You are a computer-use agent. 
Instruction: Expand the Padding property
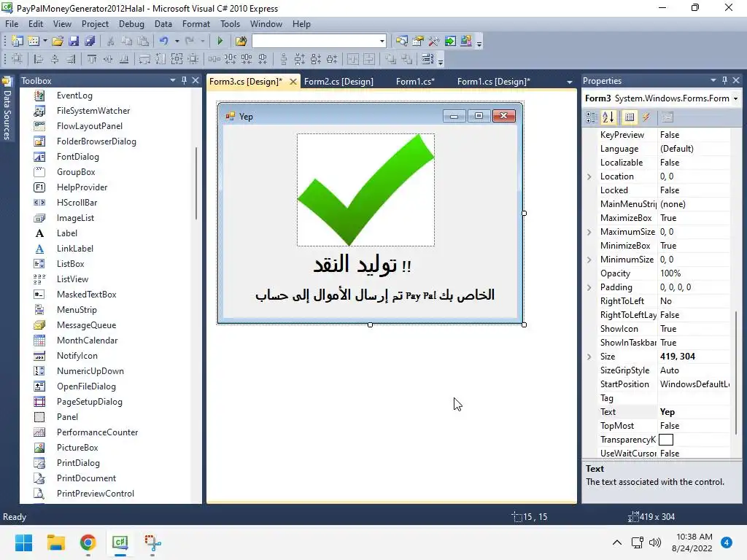pyautogui.click(x=589, y=287)
